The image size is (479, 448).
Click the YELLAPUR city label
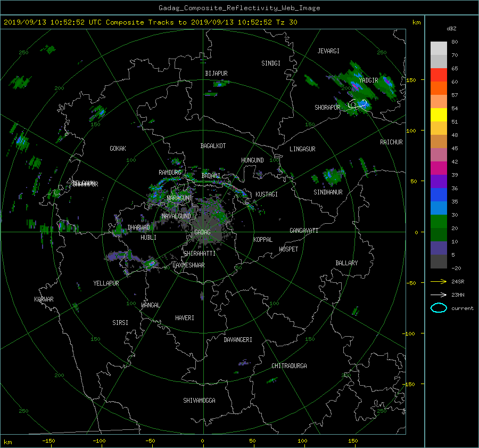coord(106,283)
